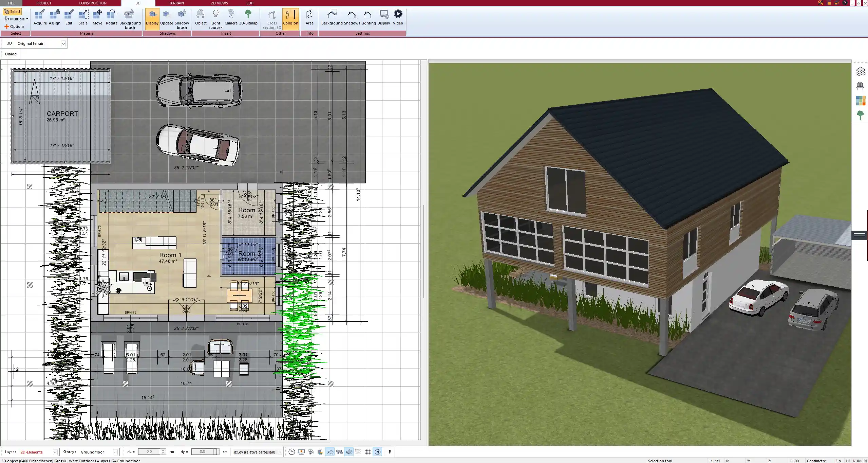Open the Ground floor storey selector

point(115,452)
